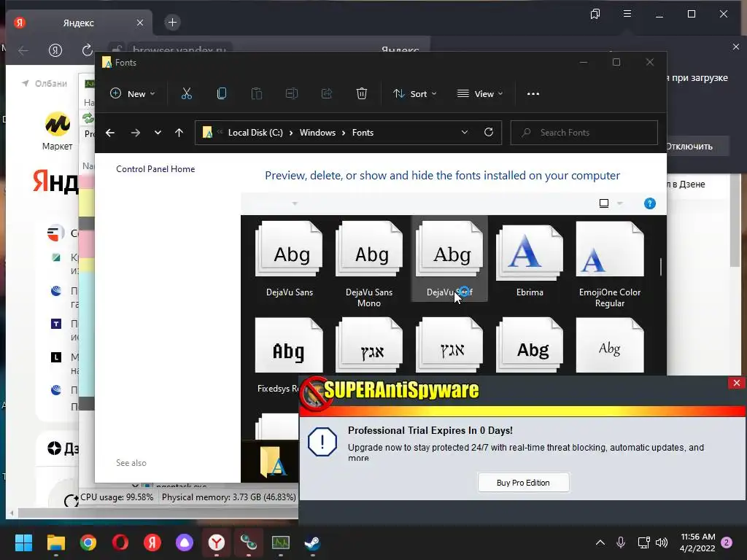Click inside the Search Fonts field
The image size is (747, 560).
click(x=584, y=133)
